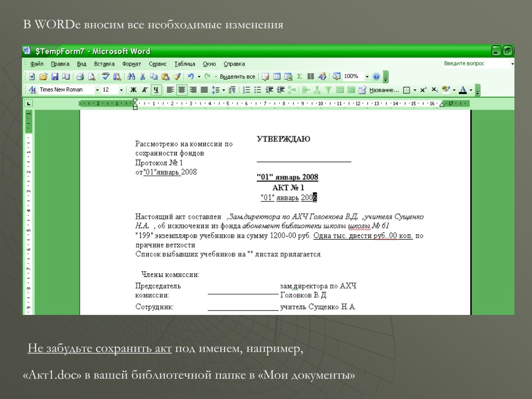Run the ABC spell check
The width and height of the screenshot is (532, 399).
(106, 76)
